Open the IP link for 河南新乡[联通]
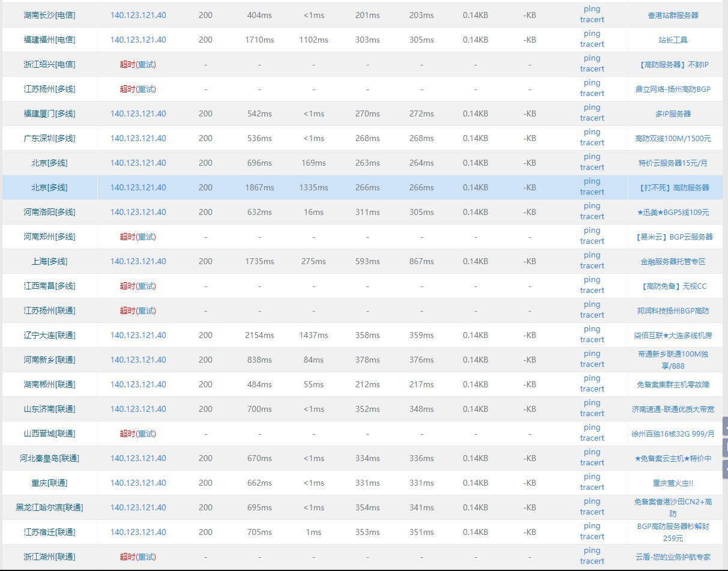The image size is (728, 571). click(138, 360)
